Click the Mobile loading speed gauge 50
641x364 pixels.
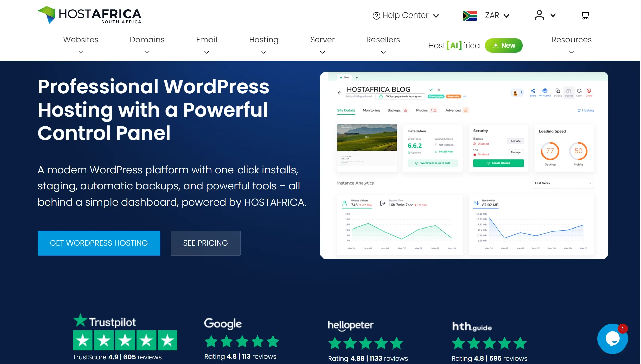coord(578,151)
